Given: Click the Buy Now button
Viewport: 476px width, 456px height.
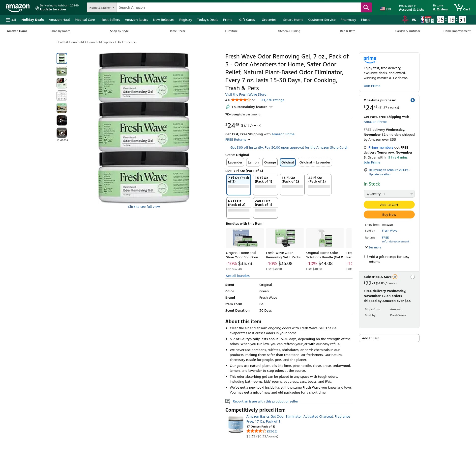Looking at the screenshot, I should [389, 215].
